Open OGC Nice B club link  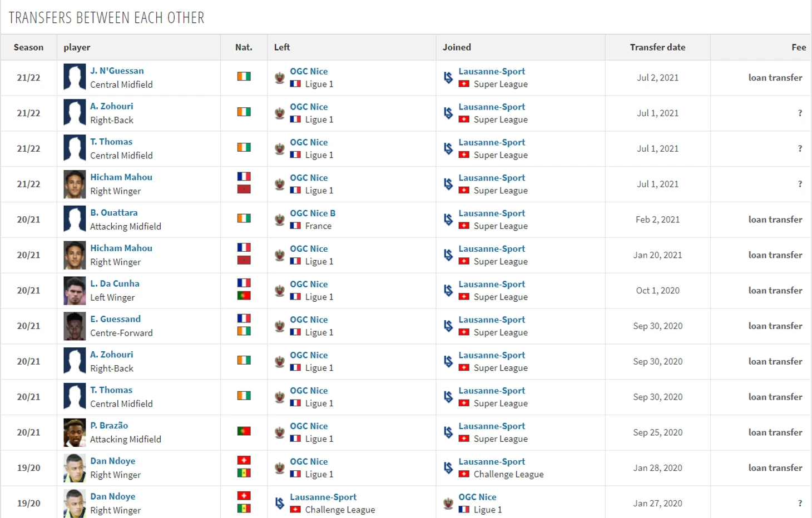[313, 213]
